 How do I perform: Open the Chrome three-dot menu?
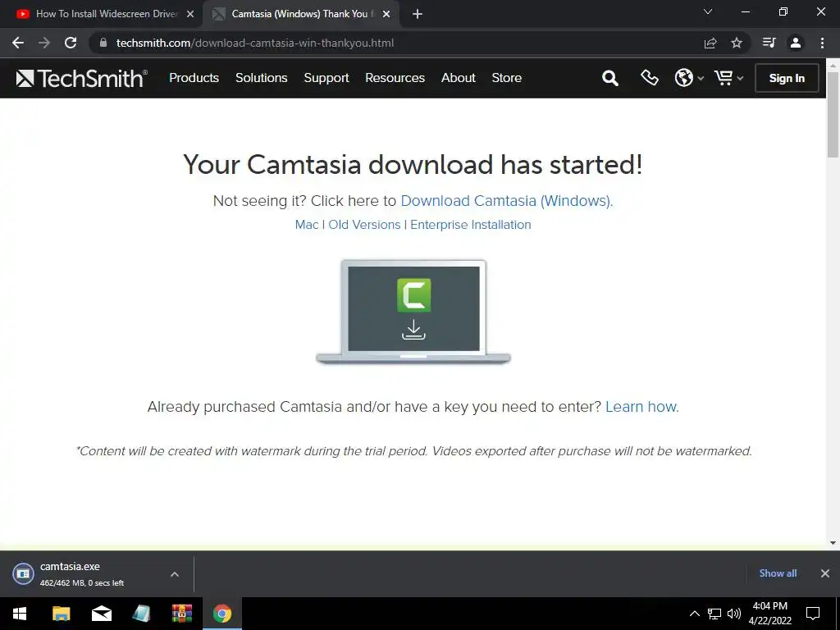(x=822, y=43)
